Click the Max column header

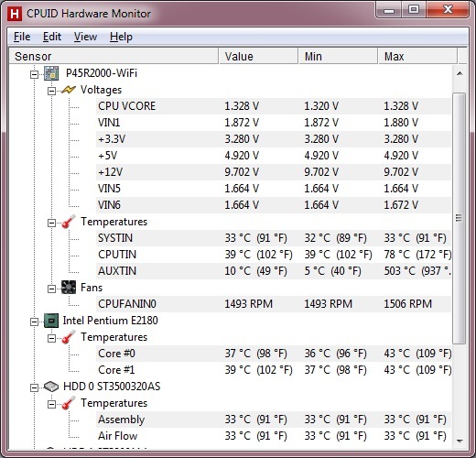pos(417,56)
